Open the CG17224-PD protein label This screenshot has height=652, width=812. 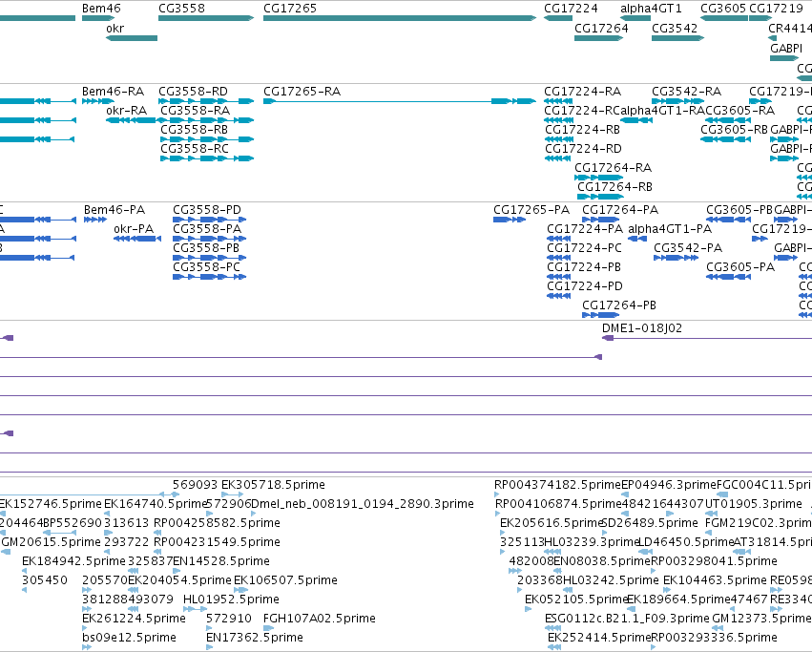point(585,286)
